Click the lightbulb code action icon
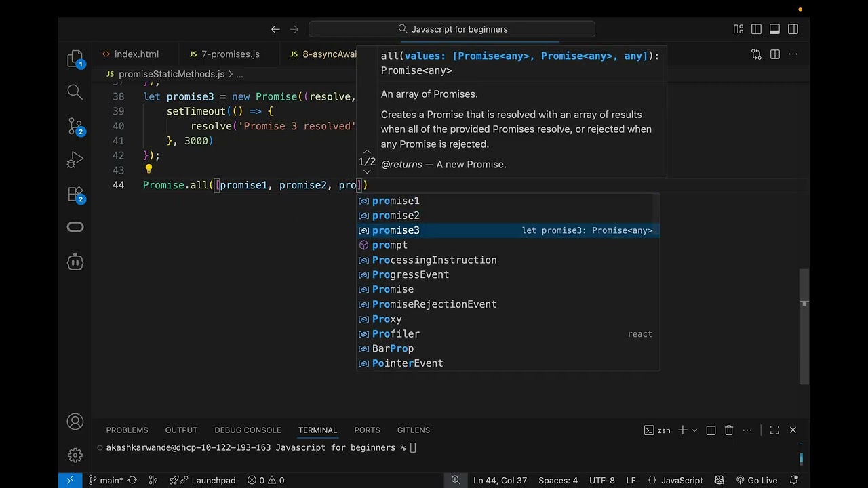This screenshot has width=868, height=488. tap(149, 169)
